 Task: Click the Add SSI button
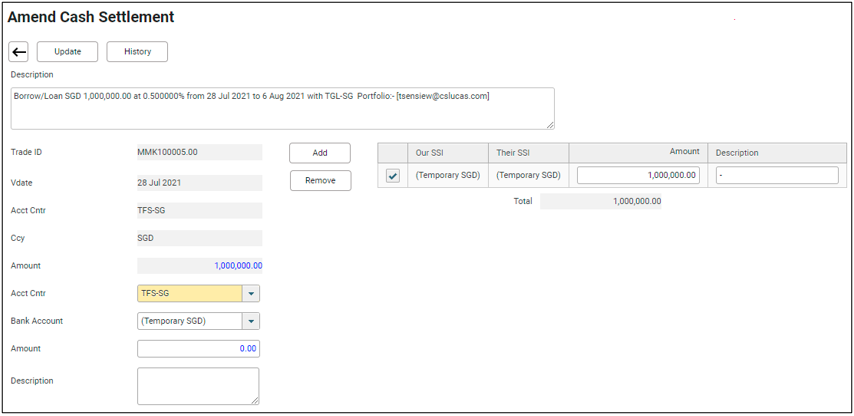(x=320, y=153)
